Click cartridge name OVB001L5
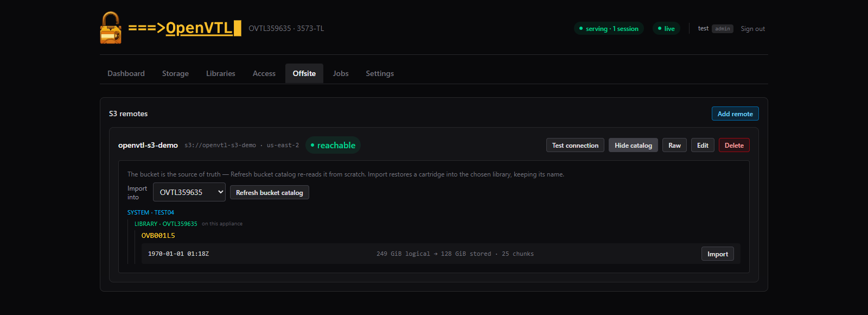 158,236
